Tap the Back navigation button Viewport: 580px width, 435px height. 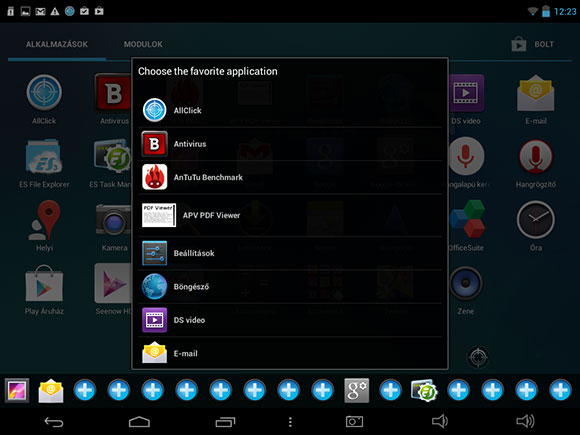pyautogui.click(x=54, y=422)
